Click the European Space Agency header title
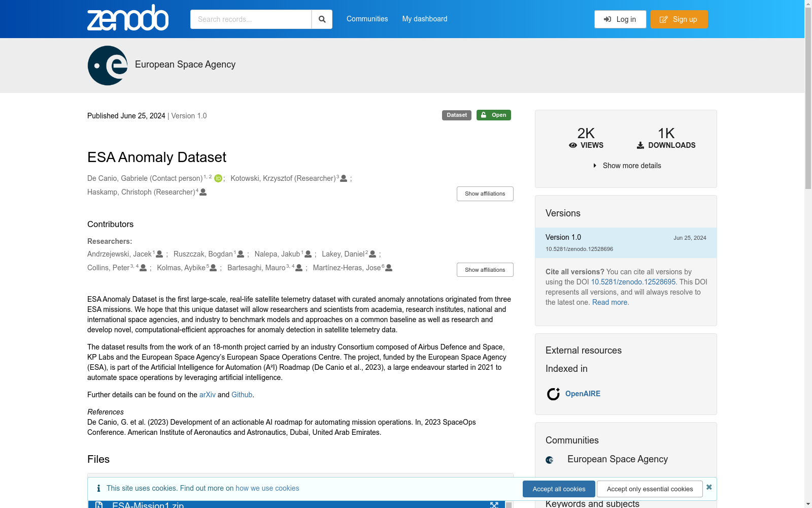This screenshot has width=812, height=508. point(185,65)
